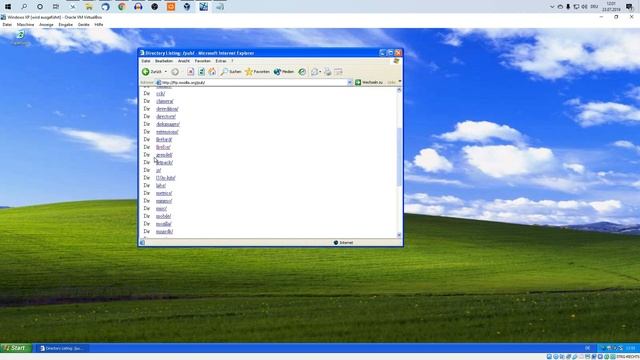This screenshot has height=360, width=640.
Task: Open the labs/ directory link
Action: tap(161, 185)
